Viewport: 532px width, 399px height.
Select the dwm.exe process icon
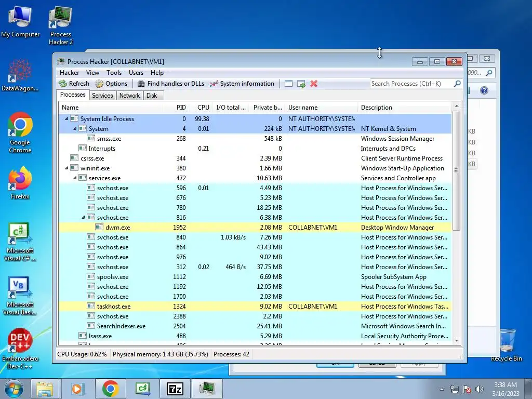coord(99,228)
